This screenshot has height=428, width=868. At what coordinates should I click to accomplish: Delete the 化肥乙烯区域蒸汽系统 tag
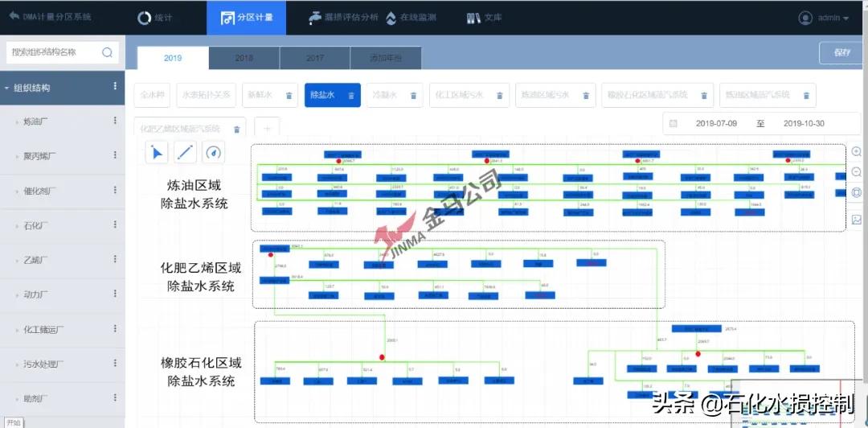pyautogui.click(x=236, y=130)
